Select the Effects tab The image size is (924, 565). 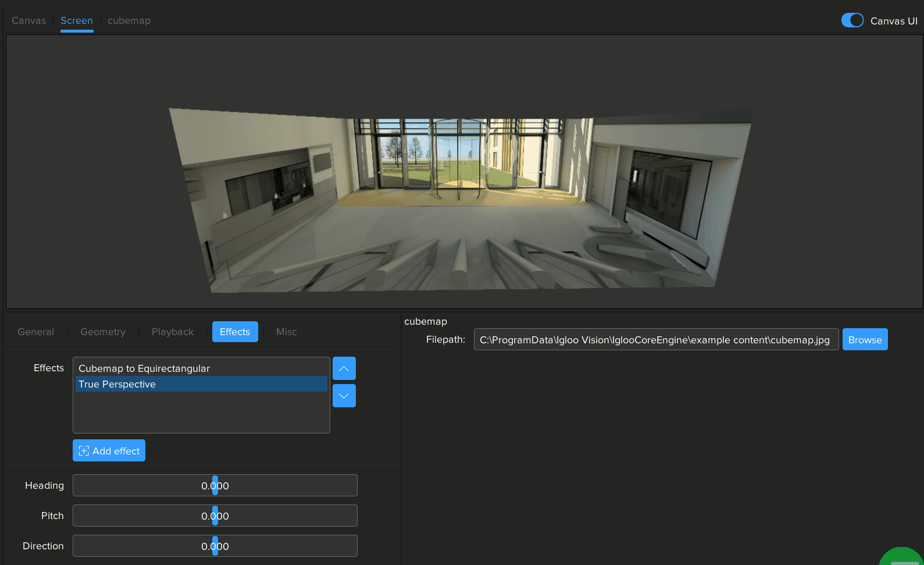coord(234,332)
